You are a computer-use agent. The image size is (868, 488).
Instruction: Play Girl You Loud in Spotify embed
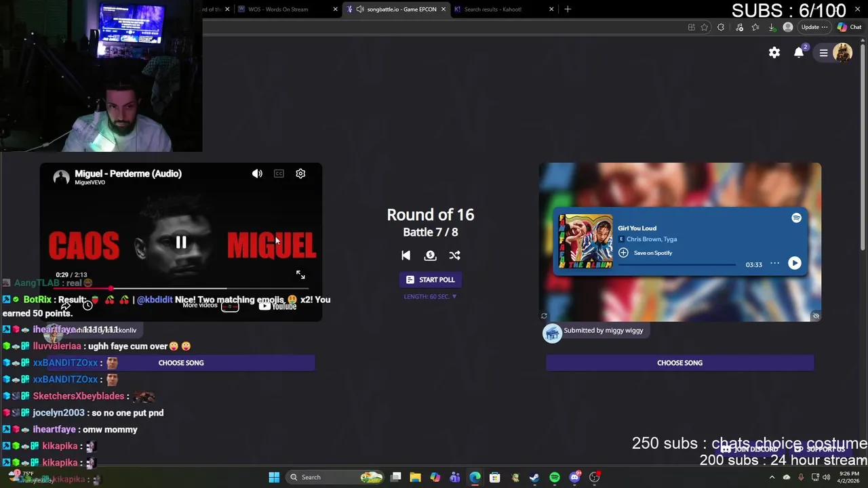point(794,264)
